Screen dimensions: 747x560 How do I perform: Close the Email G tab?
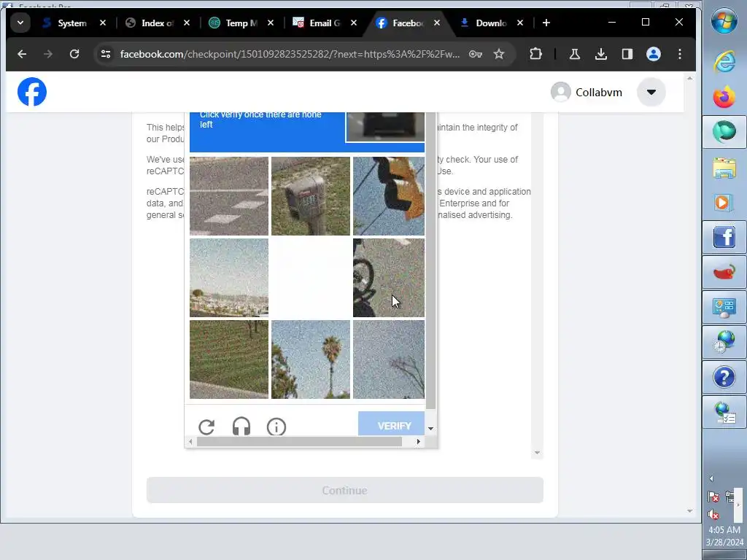[354, 23]
